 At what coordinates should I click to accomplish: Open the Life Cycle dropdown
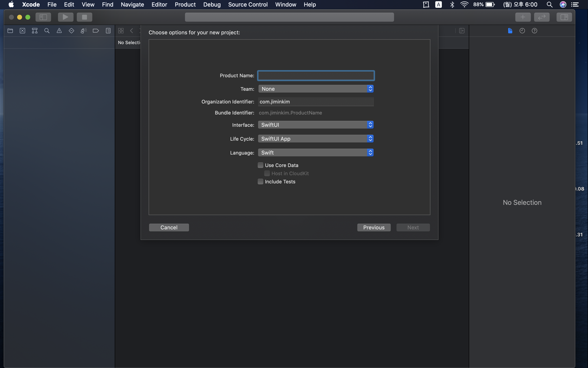pyautogui.click(x=316, y=139)
